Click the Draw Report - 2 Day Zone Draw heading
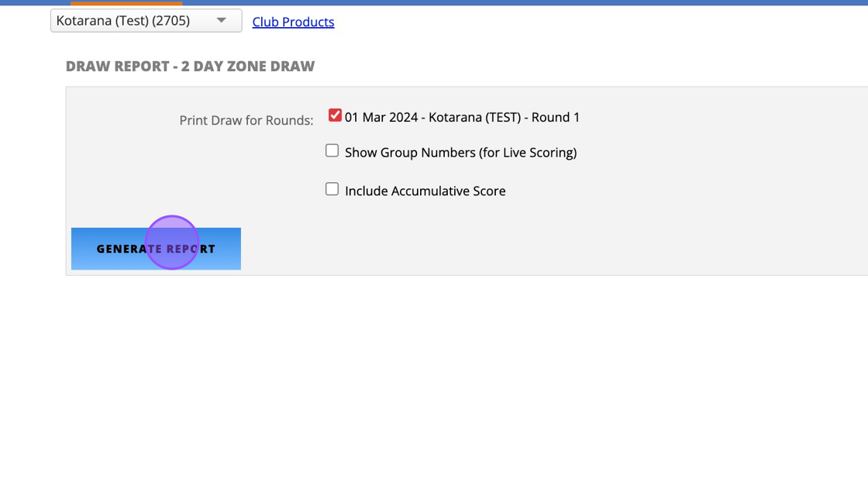 (x=190, y=67)
